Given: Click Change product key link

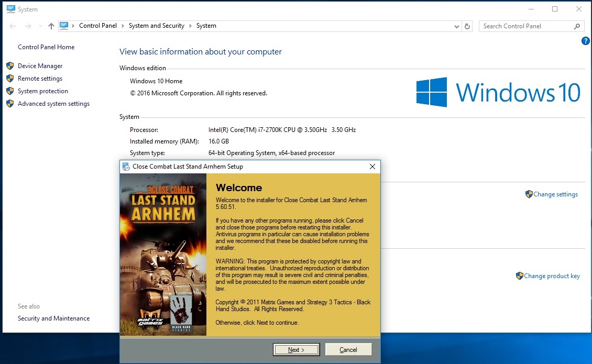Looking at the screenshot, I should (552, 276).
